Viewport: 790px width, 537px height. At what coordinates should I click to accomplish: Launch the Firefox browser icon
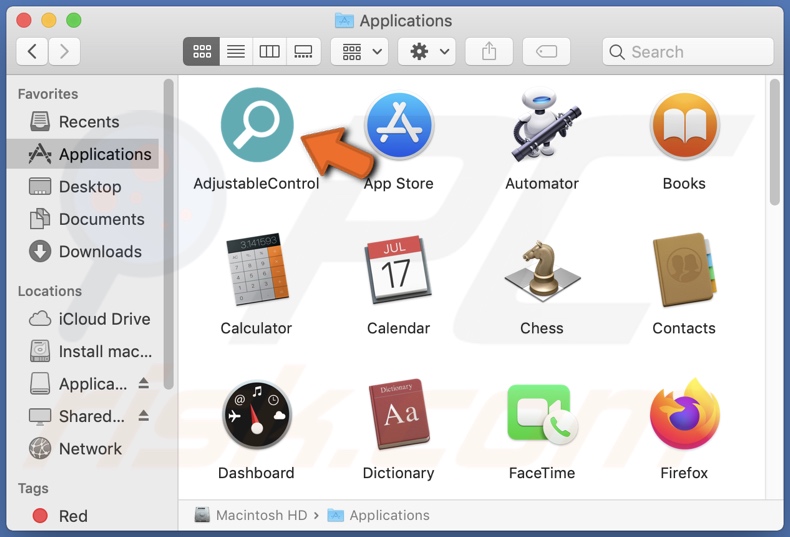click(684, 414)
